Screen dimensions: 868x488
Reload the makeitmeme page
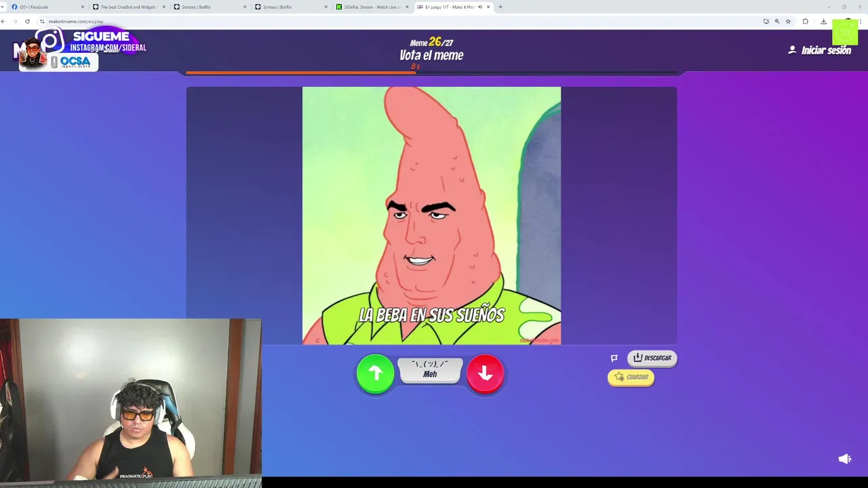pos(27,21)
